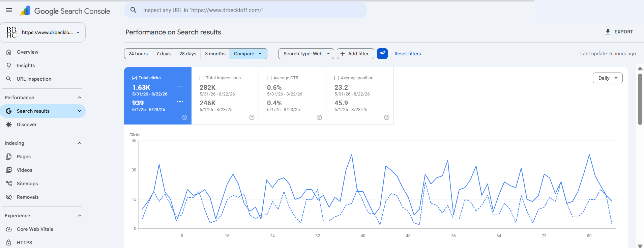Click the Videos icon in sidebar
644x248 pixels.
pyautogui.click(x=9, y=170)
